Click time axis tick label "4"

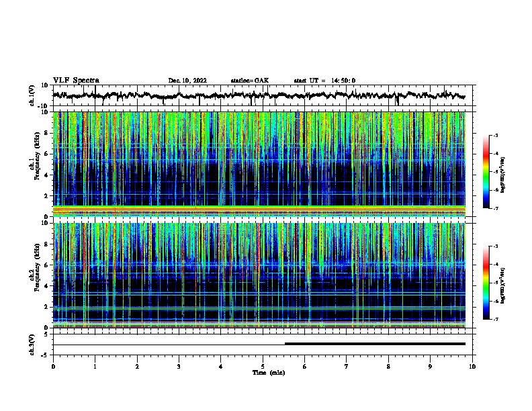tap(221, 367)
